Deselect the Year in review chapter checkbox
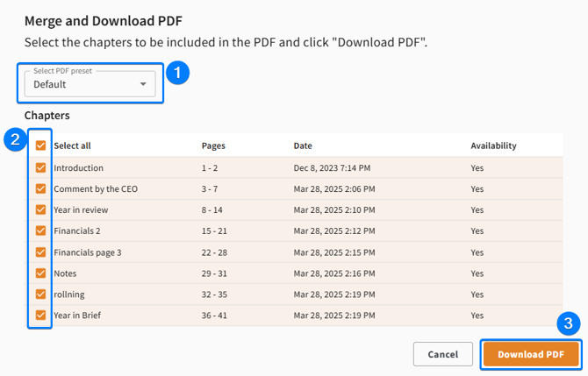The image size is (588, 376). point(40,209)
